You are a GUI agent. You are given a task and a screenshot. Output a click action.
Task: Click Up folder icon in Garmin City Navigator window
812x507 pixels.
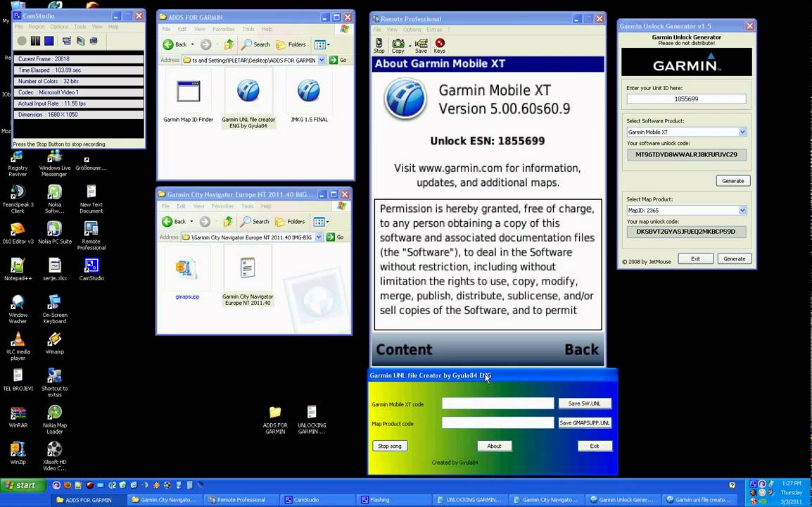point(227,222)
